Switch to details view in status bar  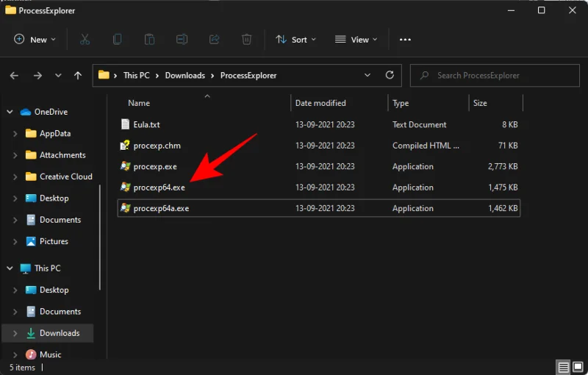[x=563, y=367]
